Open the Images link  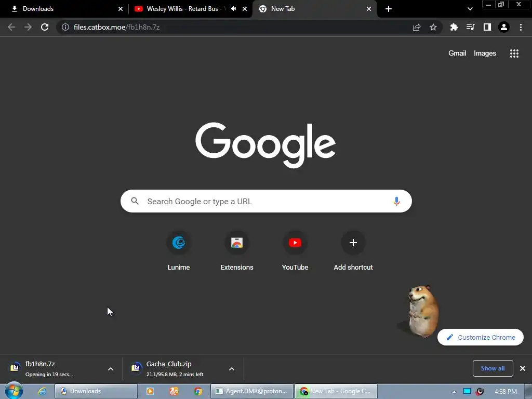pyautogui.click(x=485, y=54)
